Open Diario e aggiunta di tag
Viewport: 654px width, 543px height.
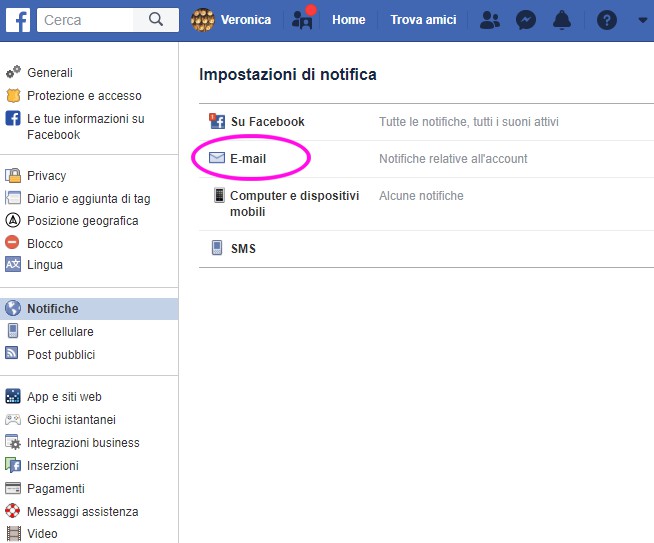coord(89,199)
